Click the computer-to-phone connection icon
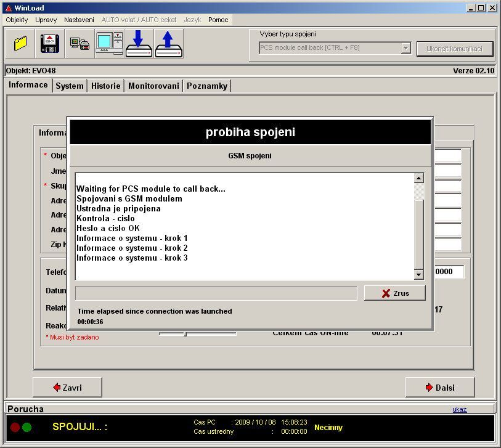This screenshot has height=448, width=501. [x=79, y=44]
